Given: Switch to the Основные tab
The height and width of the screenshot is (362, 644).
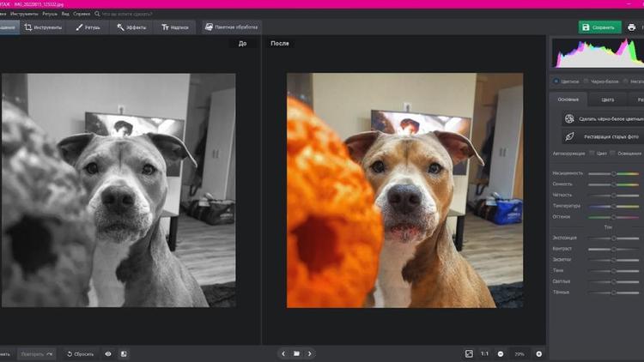Looking at the screenshot, I should pos(568,100).
